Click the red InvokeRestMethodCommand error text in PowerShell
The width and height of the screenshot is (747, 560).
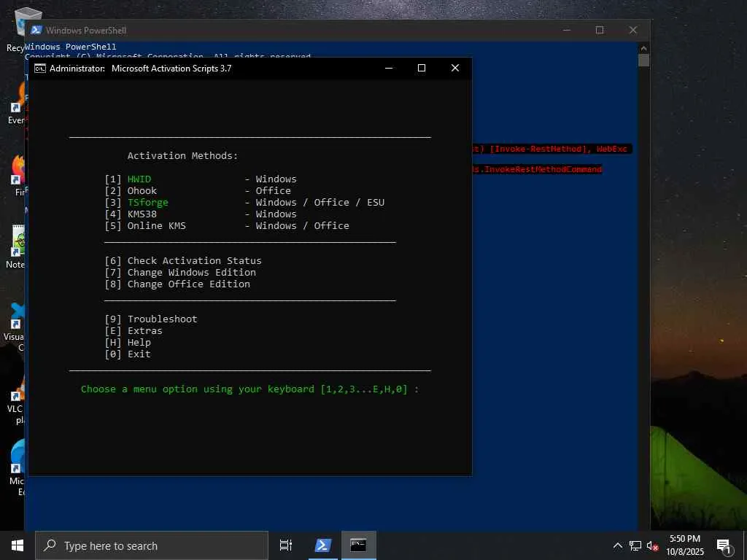pos(538,169)
